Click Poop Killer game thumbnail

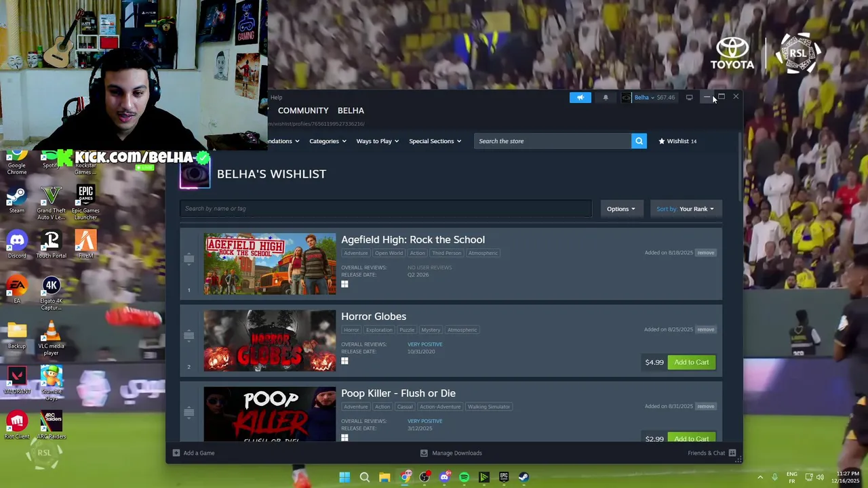pos(270,415)
